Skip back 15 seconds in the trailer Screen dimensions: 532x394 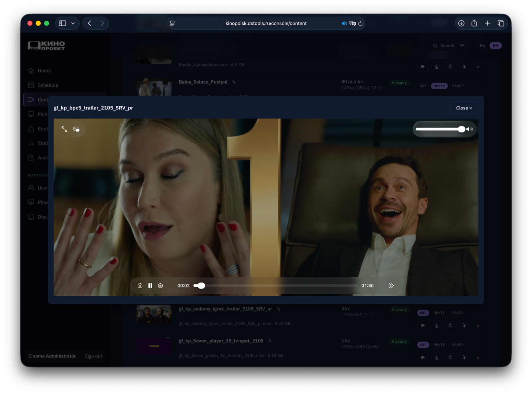click(140, 286)
